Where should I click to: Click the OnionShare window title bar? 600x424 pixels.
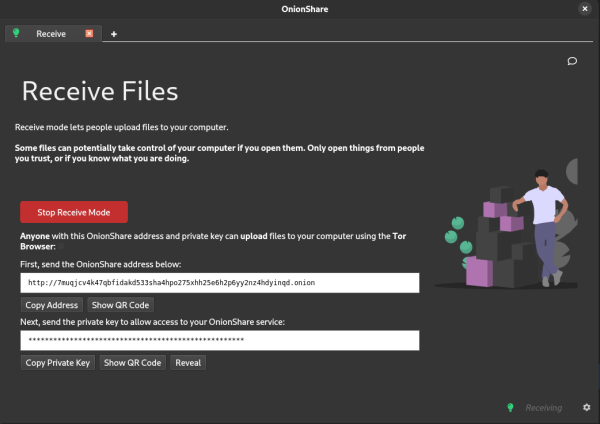click(300, 8)
